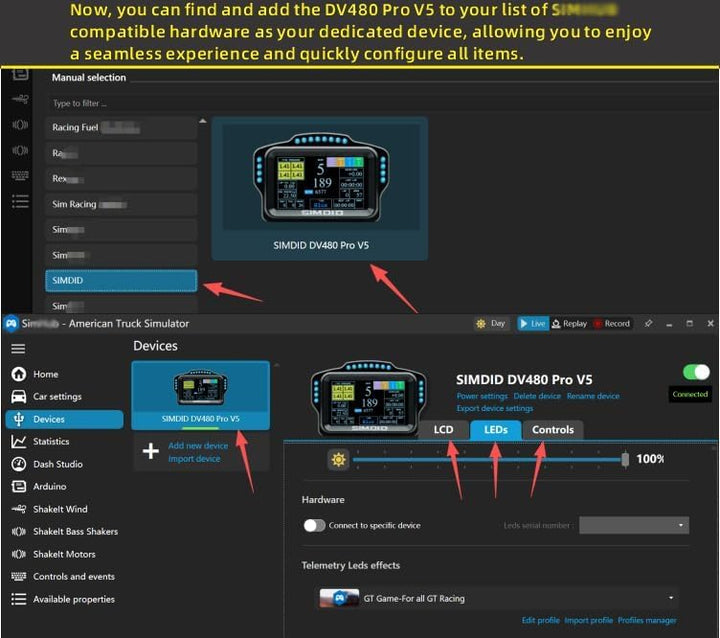Image resolution: width=720 pixels, height=638 pixels.
Task: Click the Statistics chart icon
Action: click(19, 441)
